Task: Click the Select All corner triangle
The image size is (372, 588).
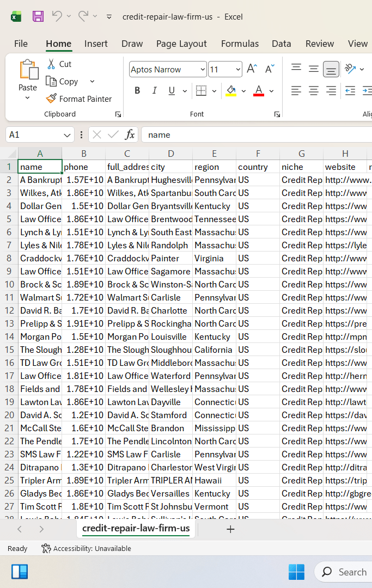Action: tap(12, 154)
